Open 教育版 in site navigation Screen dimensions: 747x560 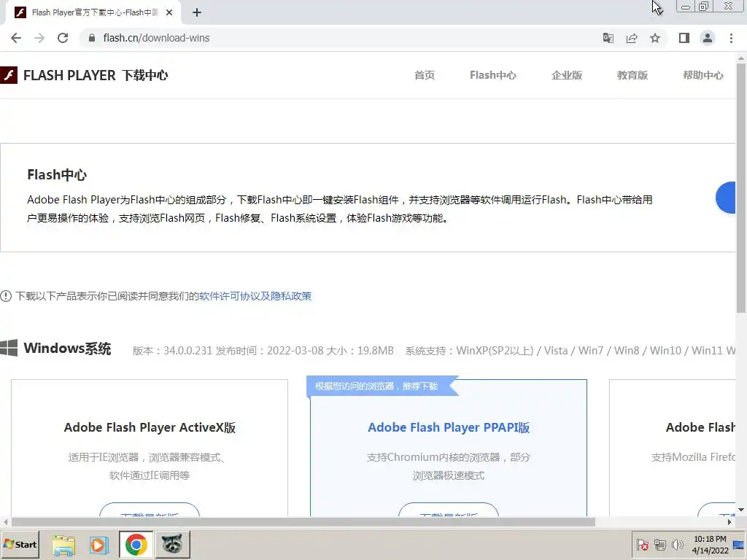[x=632, y=75]
